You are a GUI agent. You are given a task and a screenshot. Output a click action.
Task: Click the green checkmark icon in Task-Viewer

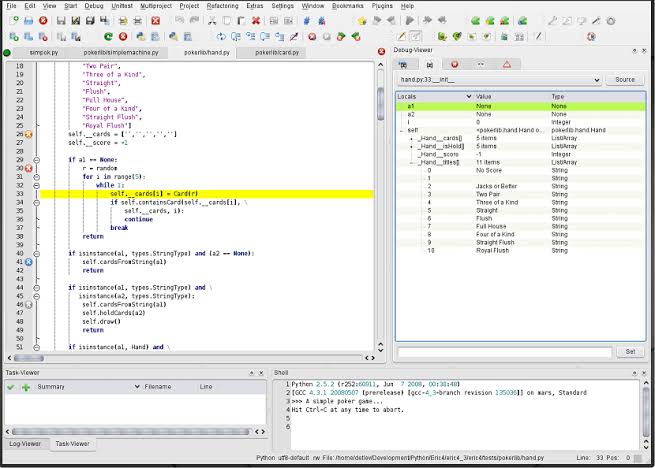tap(13, 386)
